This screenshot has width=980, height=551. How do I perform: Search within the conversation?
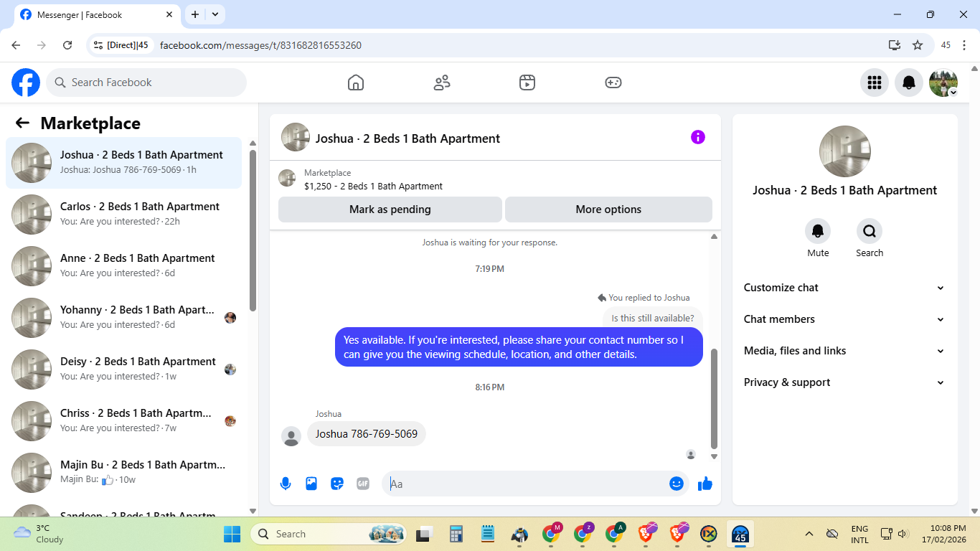[x=870, y=231]
